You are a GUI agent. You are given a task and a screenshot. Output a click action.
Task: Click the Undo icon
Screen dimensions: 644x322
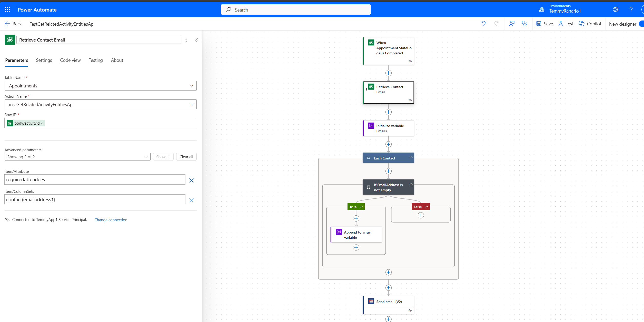point(483,24)
